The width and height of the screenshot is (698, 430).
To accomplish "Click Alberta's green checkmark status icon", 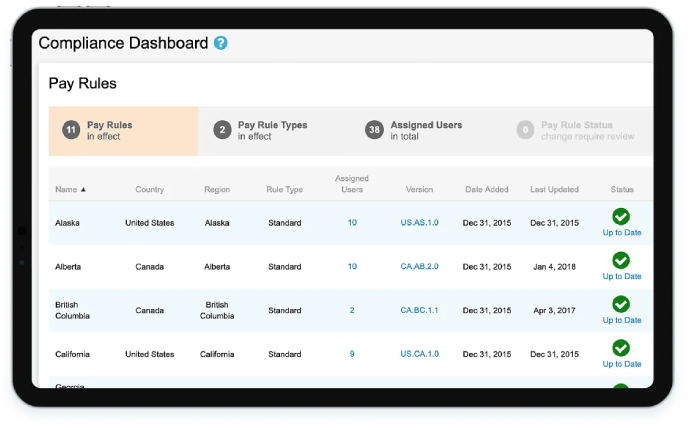I will tap(621, 260).
